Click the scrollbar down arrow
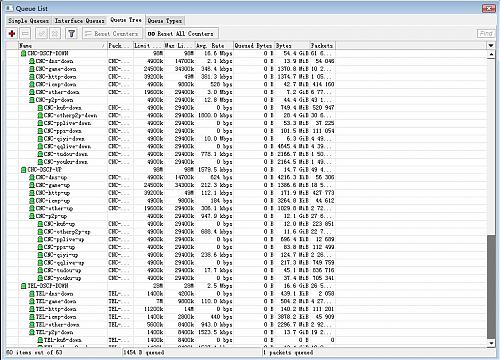The image size is (500, 360). point(491,343)
